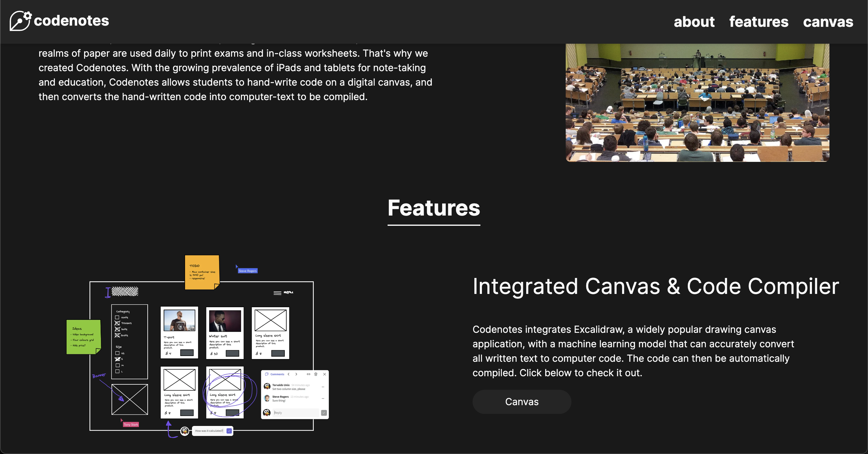Follow the 'canvas' link in header
868x454 pixels.
pyautogui.click(x=828, y=22)
